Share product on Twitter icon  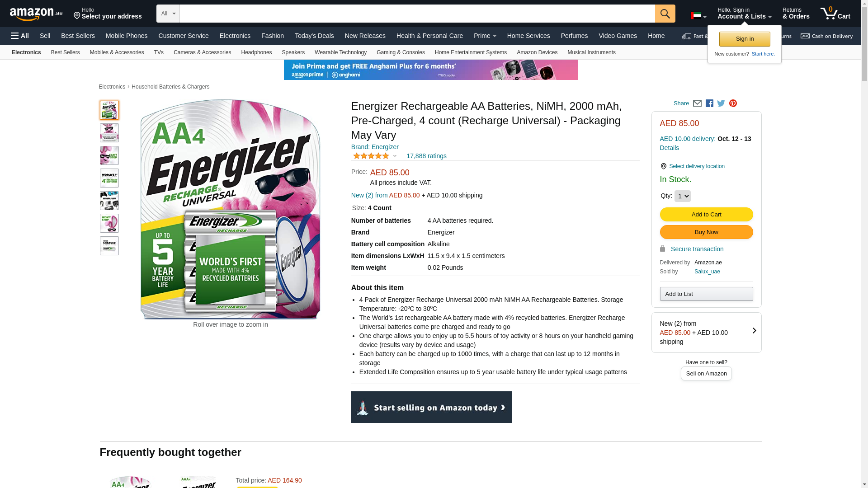pyautogui.click(x=721, y=103)
